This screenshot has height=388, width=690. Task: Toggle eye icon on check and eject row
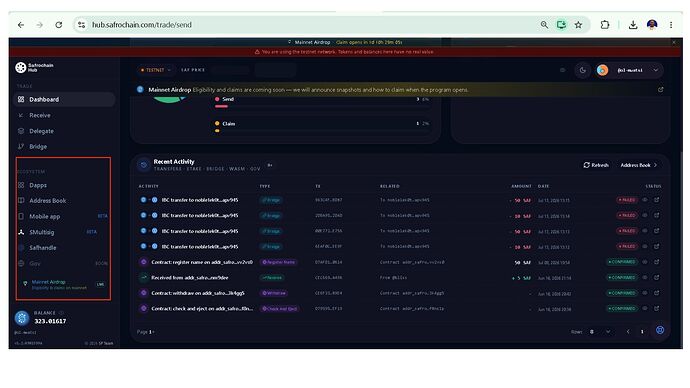click(x=645, y=308)
